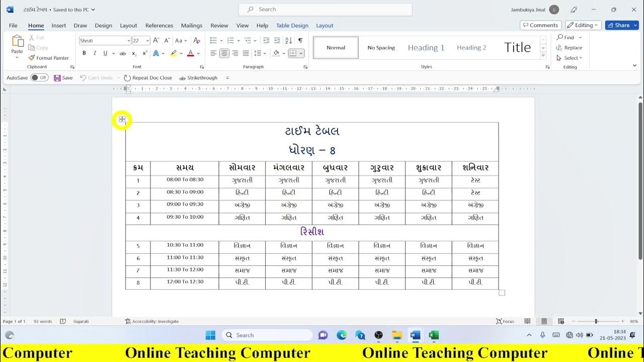Click the text highlight color swatch
This screenshot has height=362, width=644.
pos(174,53)
